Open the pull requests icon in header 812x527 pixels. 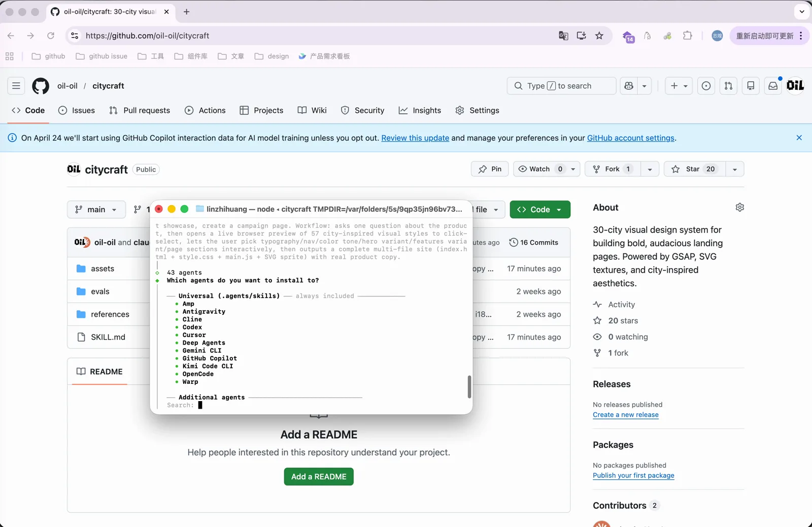click(728, 86)
